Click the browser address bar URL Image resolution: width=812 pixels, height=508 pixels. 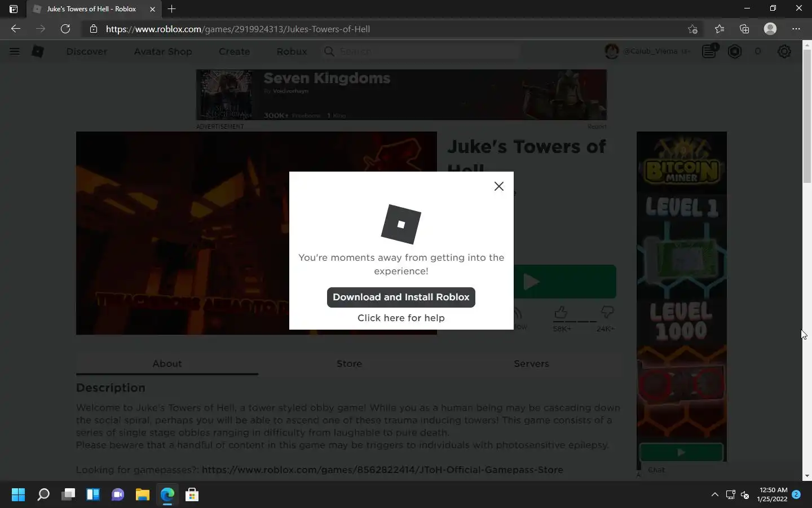click(238, 29)
